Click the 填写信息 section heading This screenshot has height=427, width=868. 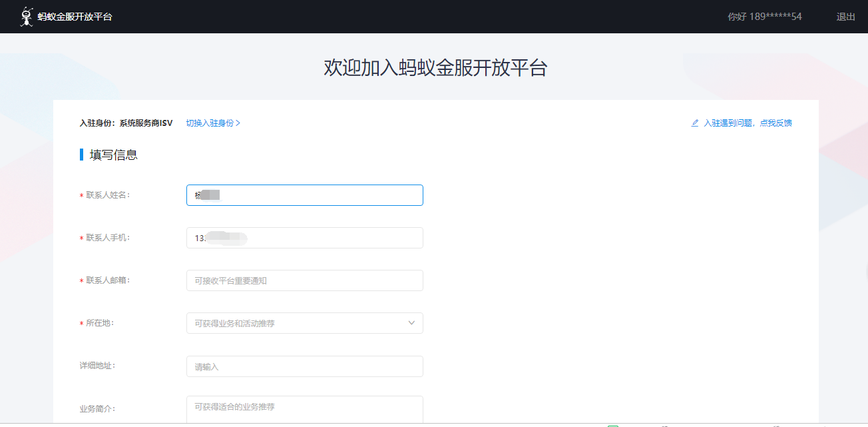pyautogui.click(x=114, y=155)
